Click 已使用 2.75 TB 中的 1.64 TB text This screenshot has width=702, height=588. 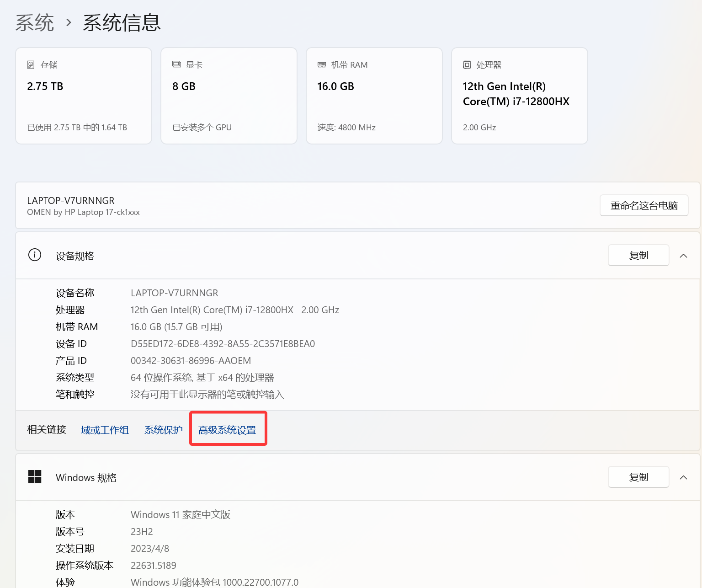[77, 128]
